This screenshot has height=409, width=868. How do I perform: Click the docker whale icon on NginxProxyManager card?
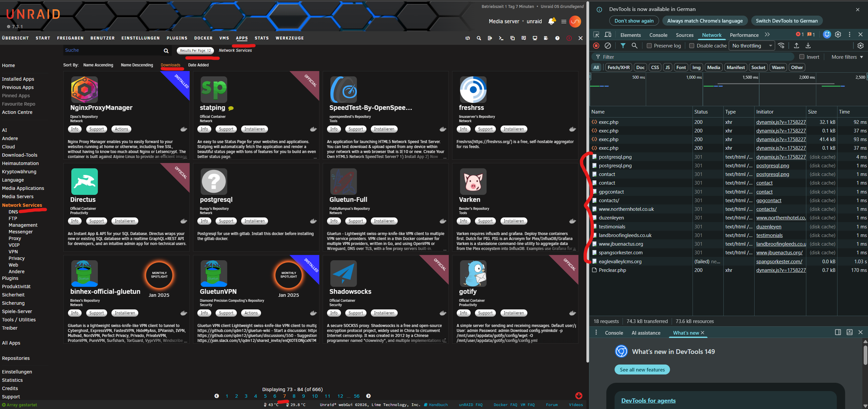(x=184, y=129)
